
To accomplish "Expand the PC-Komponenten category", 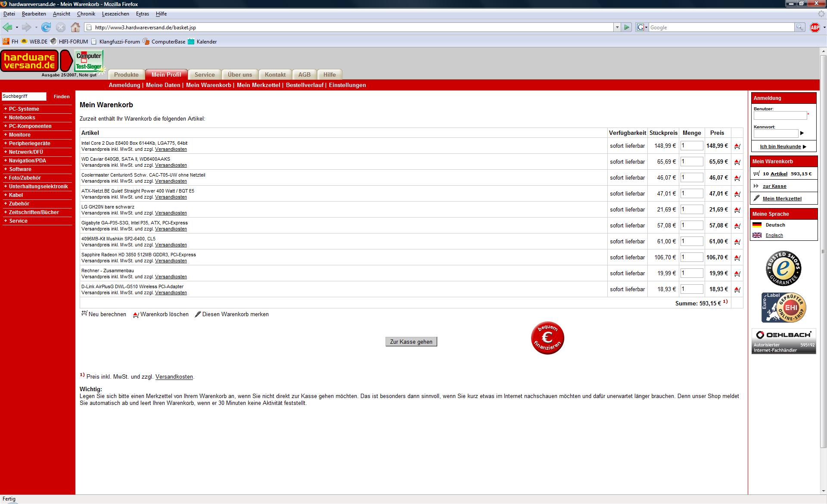I will 30,126.
